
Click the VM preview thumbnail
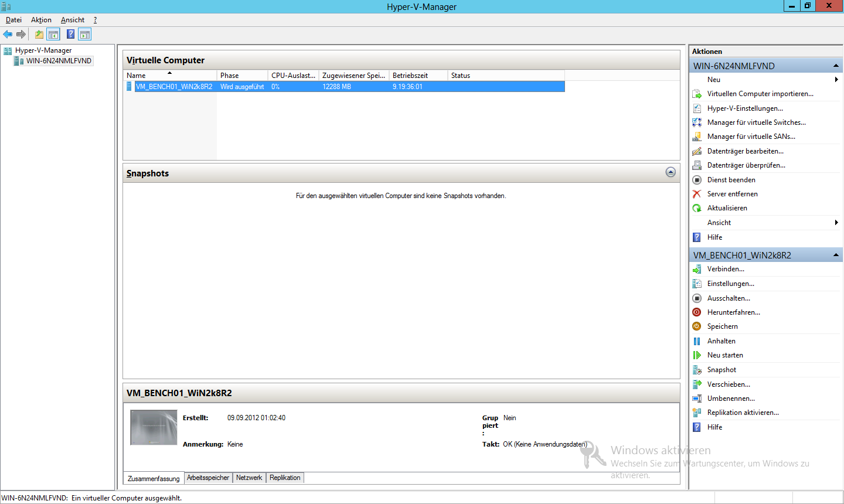[154, 428]
